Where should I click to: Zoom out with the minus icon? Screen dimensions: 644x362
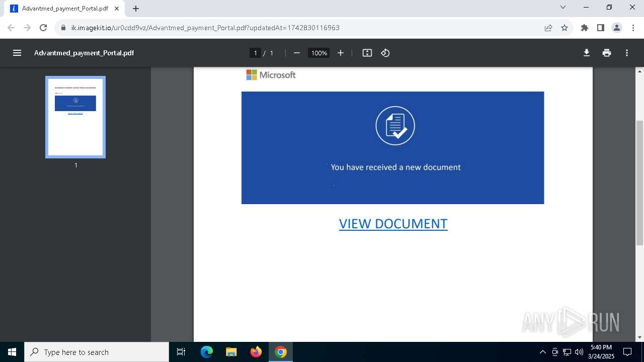(297, 53)
